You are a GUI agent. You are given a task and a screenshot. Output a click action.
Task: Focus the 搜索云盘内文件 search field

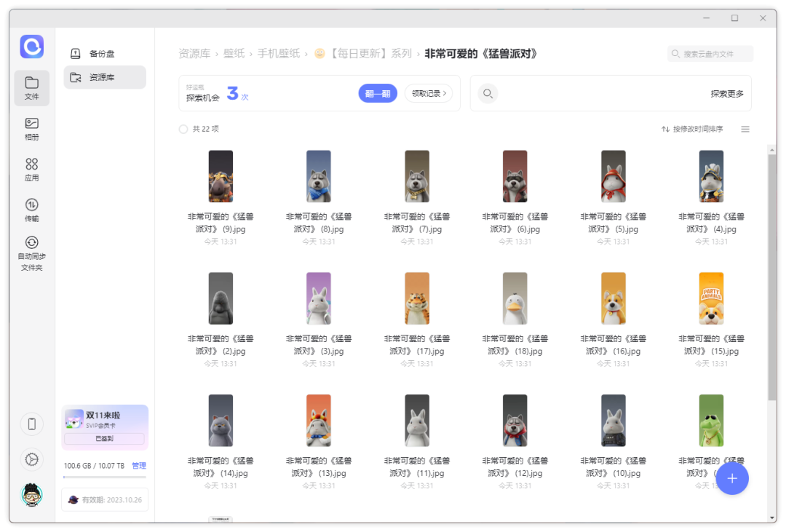pos(710,54)
